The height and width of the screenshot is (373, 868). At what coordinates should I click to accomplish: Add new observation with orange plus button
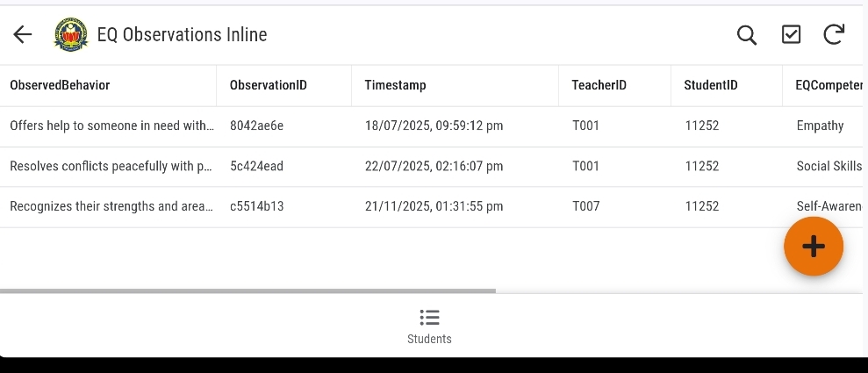click(813, 247)
